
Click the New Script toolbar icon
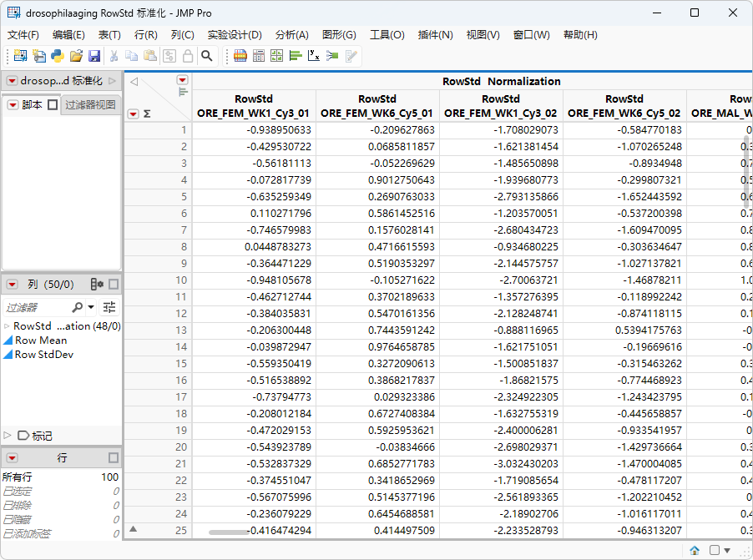[39, 56]
